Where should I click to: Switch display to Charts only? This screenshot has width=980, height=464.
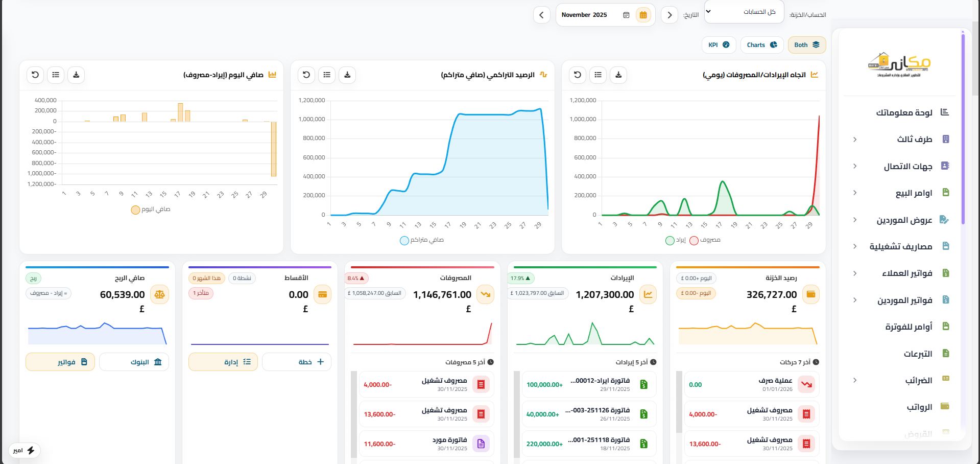(x=761, y=45)
